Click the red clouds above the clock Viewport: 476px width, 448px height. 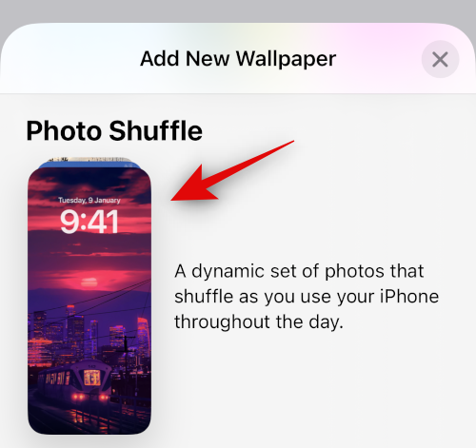pyautogui.click(x=89, y=183)
